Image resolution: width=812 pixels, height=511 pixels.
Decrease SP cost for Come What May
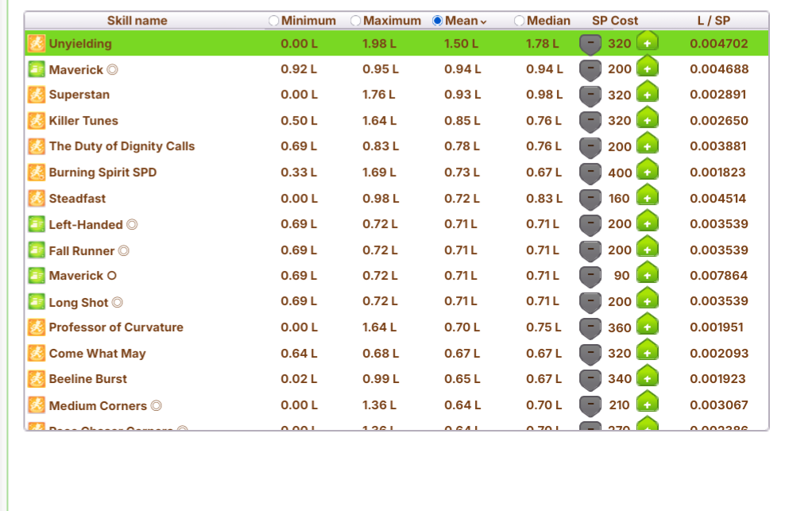(590, 354)
